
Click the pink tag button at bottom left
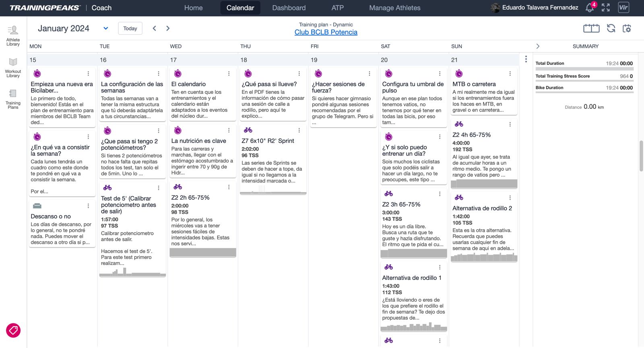(x=13, y=331)
